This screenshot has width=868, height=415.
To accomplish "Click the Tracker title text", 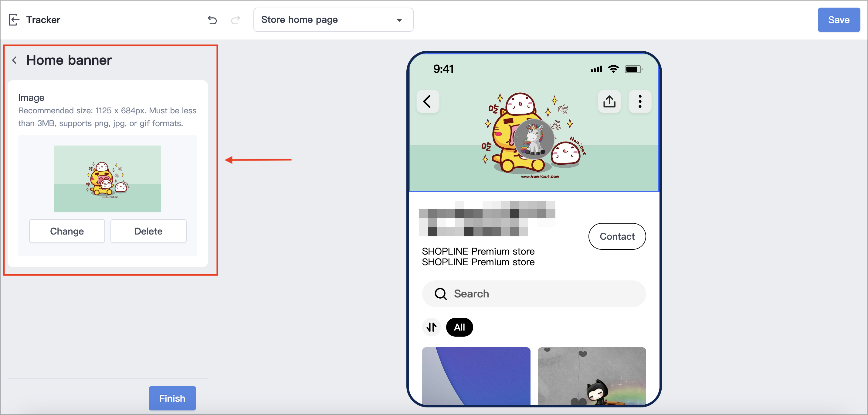I will pos(43,20).
